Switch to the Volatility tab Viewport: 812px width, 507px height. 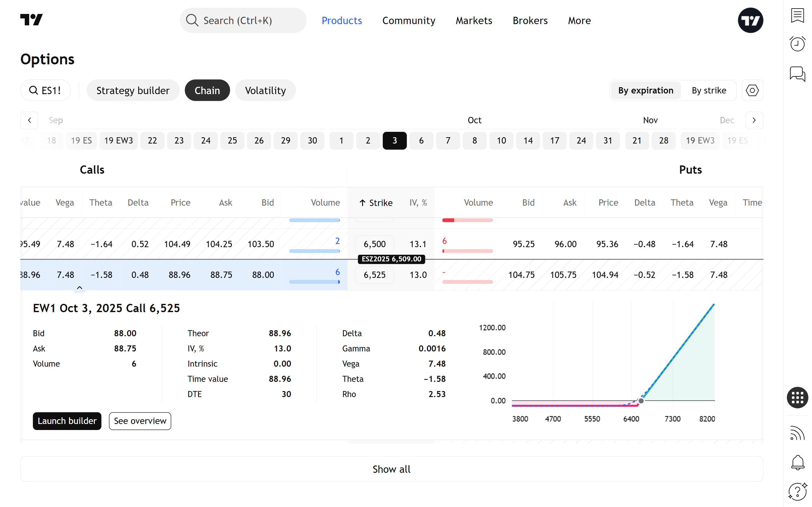coord(265,91)
